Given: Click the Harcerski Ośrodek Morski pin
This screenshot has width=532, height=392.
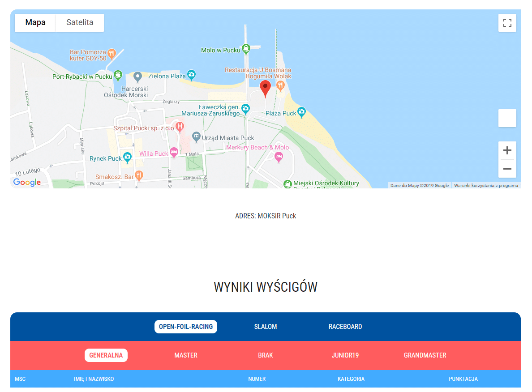Looking at the screenshot, I should pos(137,77).
